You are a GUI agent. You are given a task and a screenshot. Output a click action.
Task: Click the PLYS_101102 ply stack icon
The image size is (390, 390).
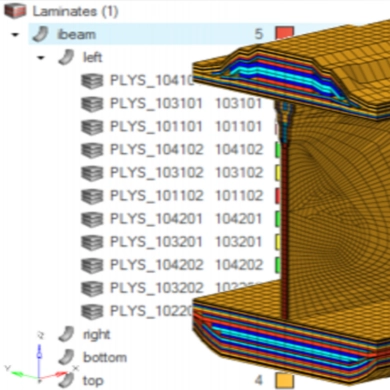click(x=92, y=196)
